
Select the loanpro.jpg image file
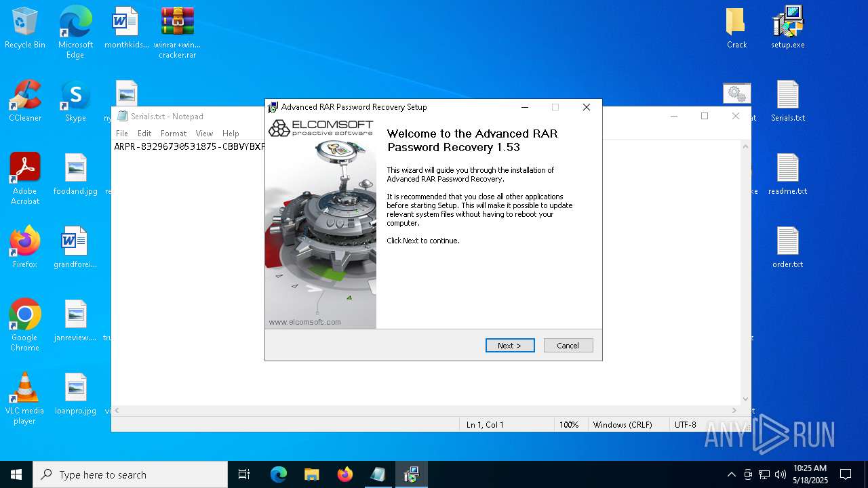pos(75,394)
